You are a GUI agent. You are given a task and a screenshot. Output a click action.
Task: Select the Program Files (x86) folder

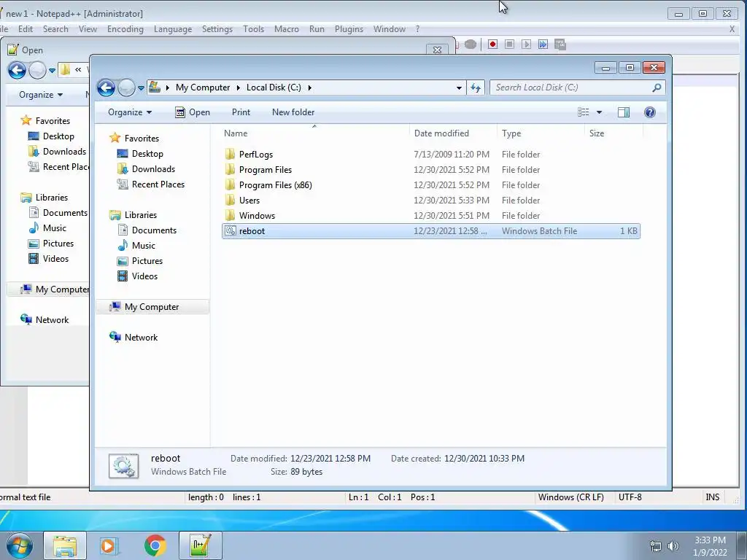(431, 184)
